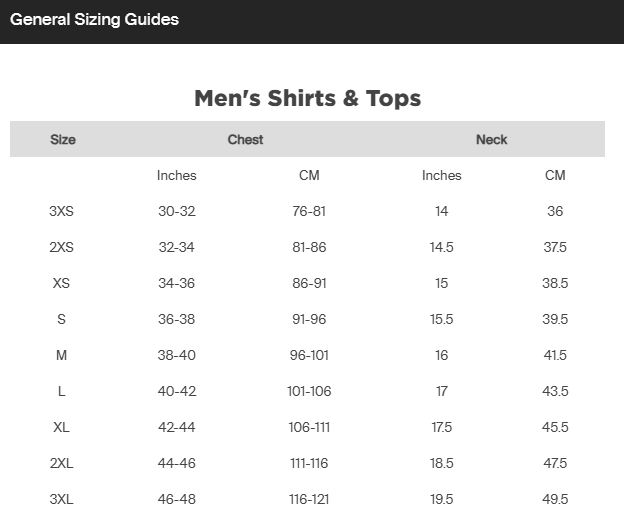Select the 47.5 neck CM value
The image size is (624, 530).
pyautogui.click(x=555, y=463)
